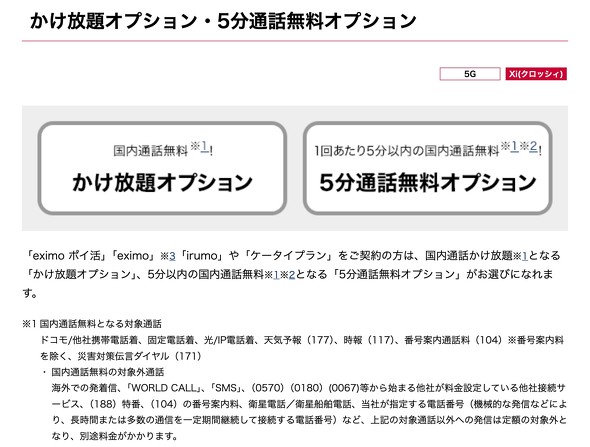Follow footnote ※1 link in かけ放題 card
The height and width of the screenshot is (447, 590).
(204, 146)
